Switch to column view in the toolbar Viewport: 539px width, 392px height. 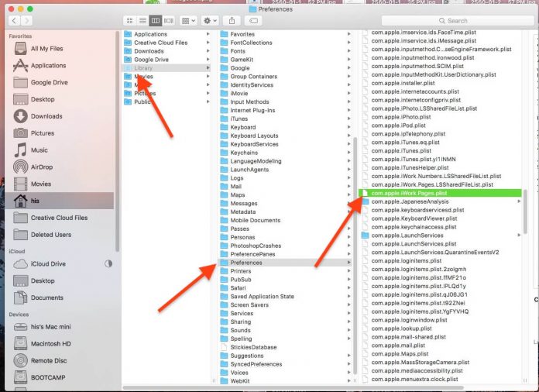point(156,21)
